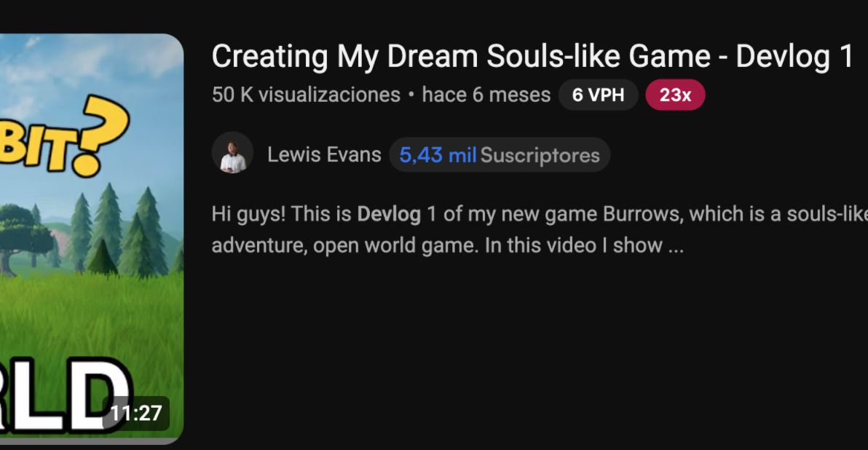The height and width of the screenshot is (450, 868).
Task: Open Lewis Evans channel name link
Action: click(324, 154)
